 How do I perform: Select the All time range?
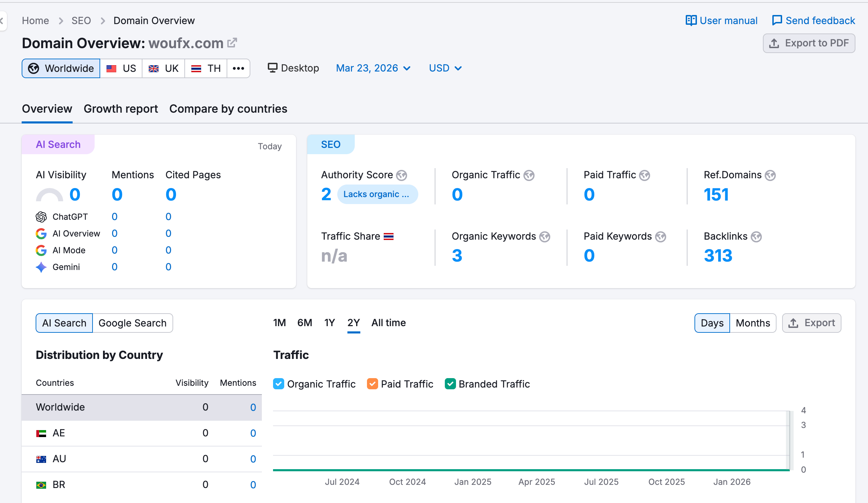pyautogui.click(x=389, y=323)
